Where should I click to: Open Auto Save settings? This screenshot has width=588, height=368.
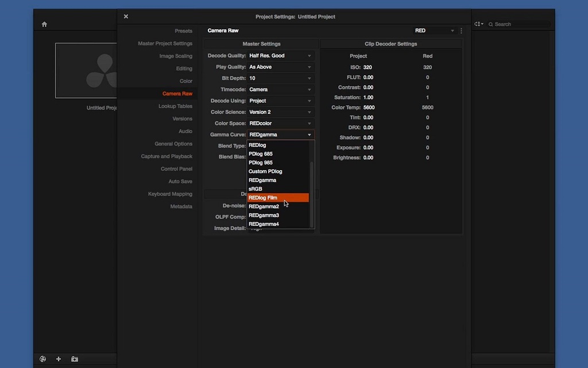tap(180, 181)
